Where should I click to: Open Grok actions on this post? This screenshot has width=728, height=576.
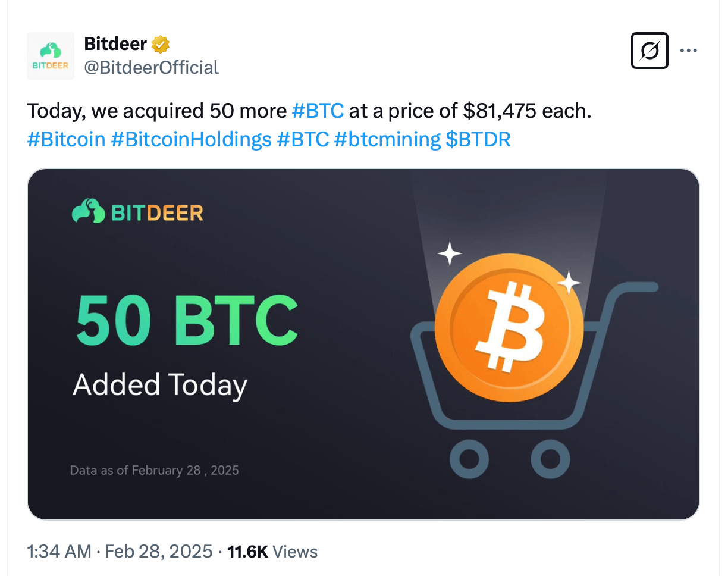pyautogui.click(x=649, y=51)
